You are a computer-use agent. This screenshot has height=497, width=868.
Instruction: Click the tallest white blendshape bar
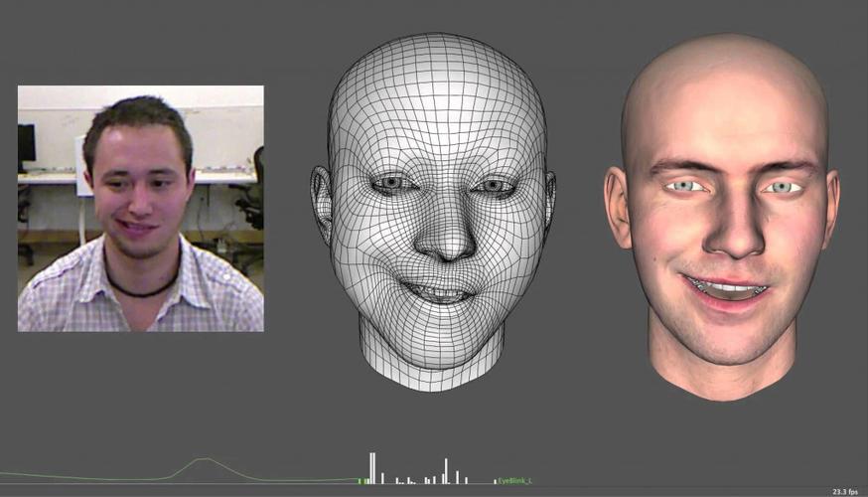point(372,468)
